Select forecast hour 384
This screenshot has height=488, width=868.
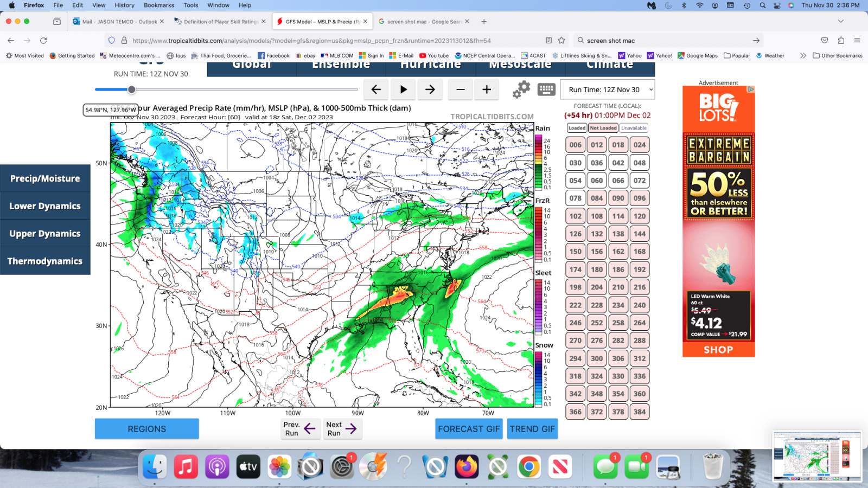pyautogui.click(x=640, y=412)
